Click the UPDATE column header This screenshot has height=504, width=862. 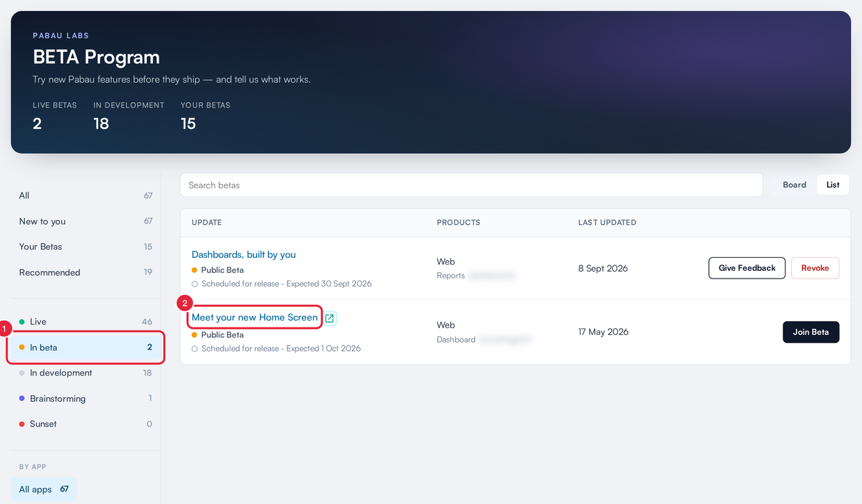click(207, 223)
